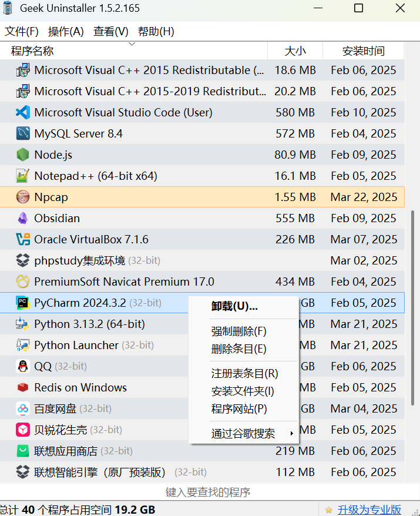Image resolution: width=420 pixels, height=516 pixels.
Task: Select the 联想应用商店 icon
Action: [23, 451]
